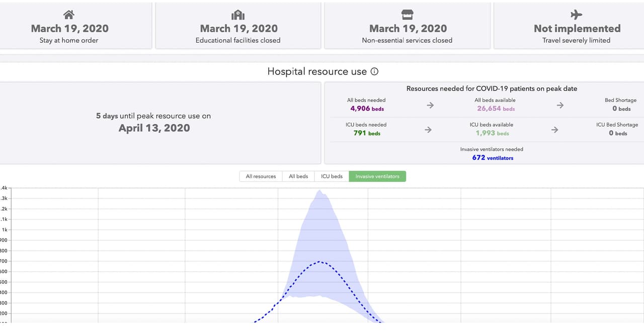Click the house icon for stay at home order
Screen dimensions: 644x333
click(69, 15)
